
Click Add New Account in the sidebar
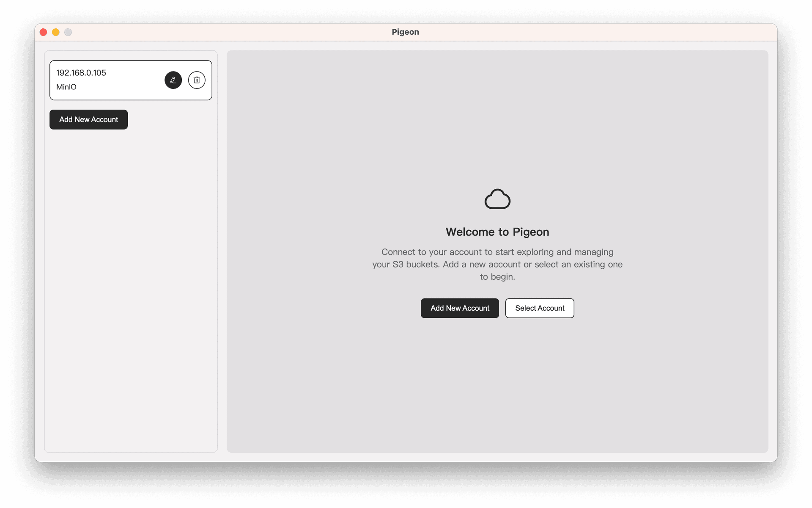[x=88, y=119]
